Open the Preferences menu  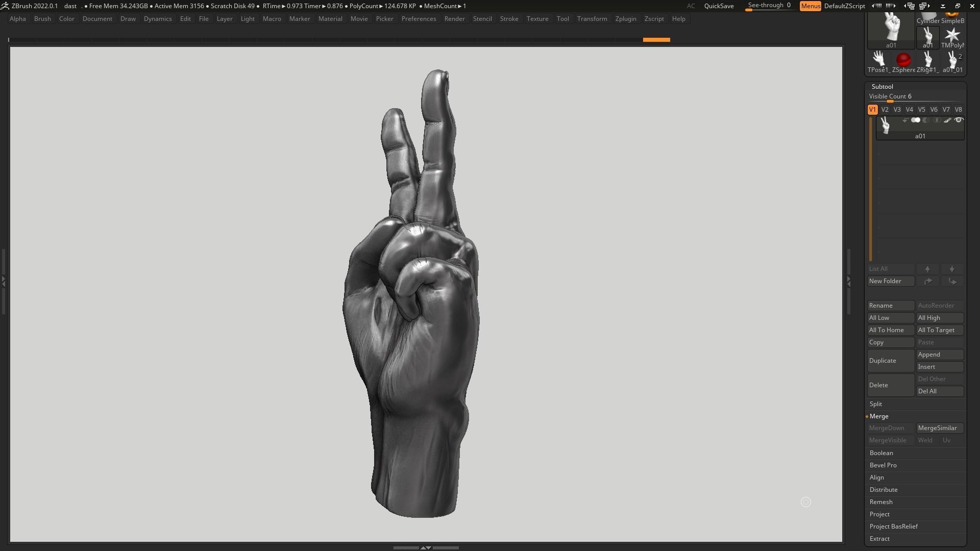tap(419, 19)
